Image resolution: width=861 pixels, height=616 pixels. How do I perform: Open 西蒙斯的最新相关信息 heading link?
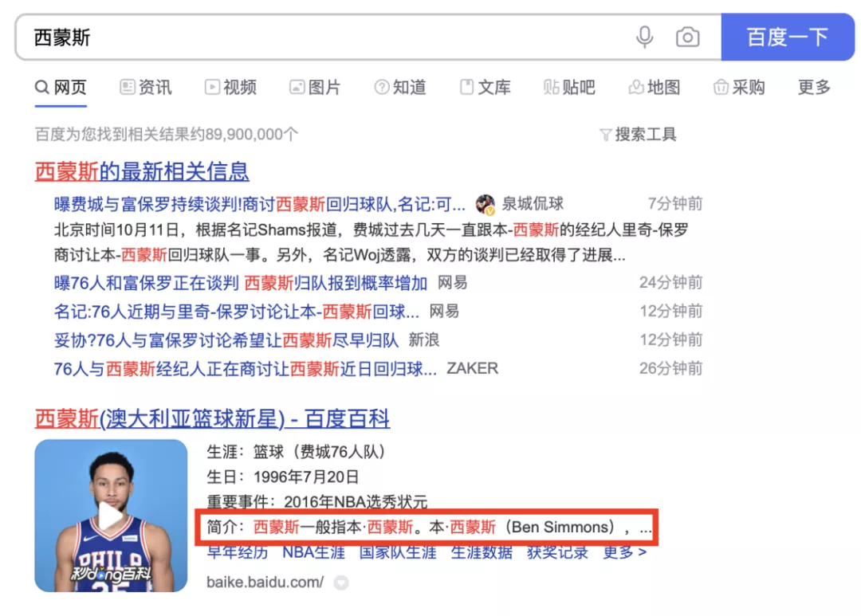[142, 171]
